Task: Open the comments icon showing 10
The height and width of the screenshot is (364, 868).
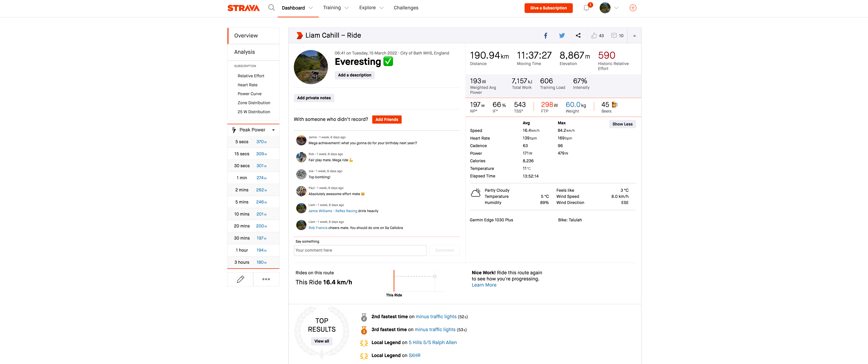Action: coord(614,35)
